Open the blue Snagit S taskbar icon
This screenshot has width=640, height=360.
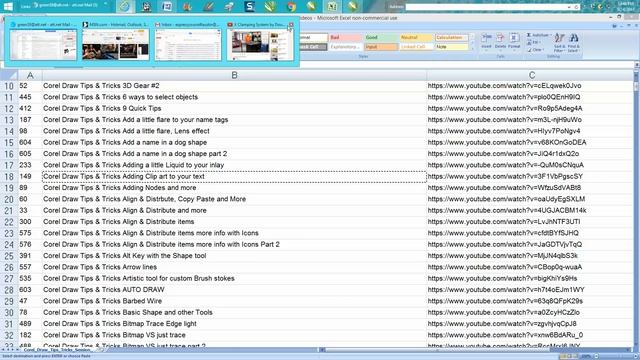tap(249, 6)
